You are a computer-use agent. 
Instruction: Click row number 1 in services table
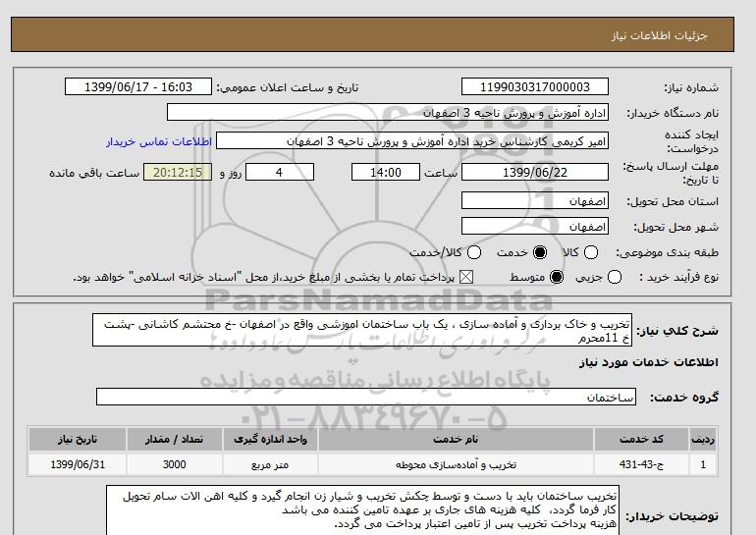pyautogui.click(x=703, y=464)
